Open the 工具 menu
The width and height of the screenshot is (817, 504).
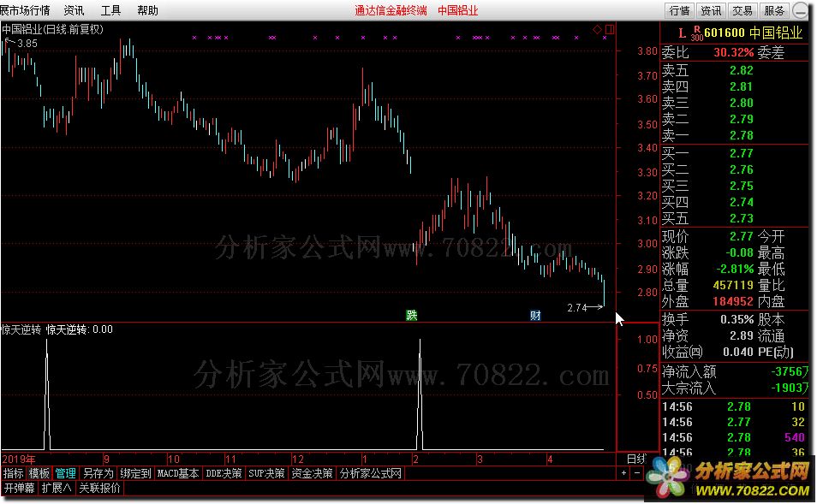click(110, 10)
